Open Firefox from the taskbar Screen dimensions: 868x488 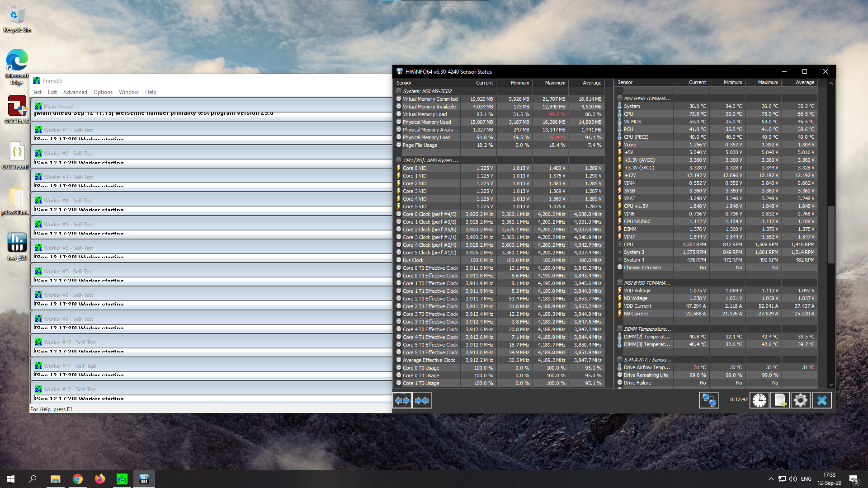click(100, 479)
